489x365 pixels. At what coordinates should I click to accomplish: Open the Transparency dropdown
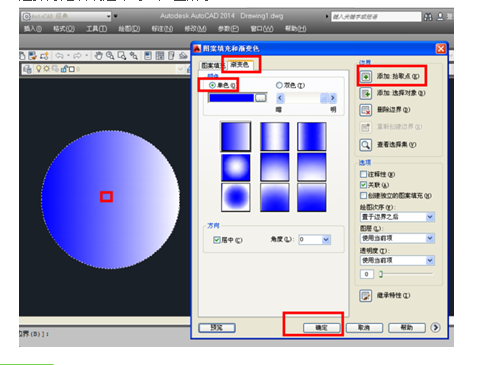[398, 260]
